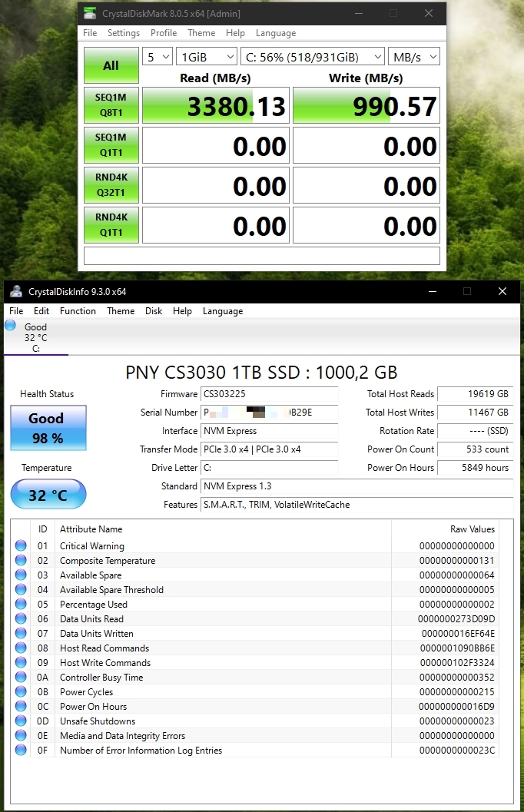524x812 pixels.
Task: Close the CrystalDiskMark window
Action: point(428,14)
